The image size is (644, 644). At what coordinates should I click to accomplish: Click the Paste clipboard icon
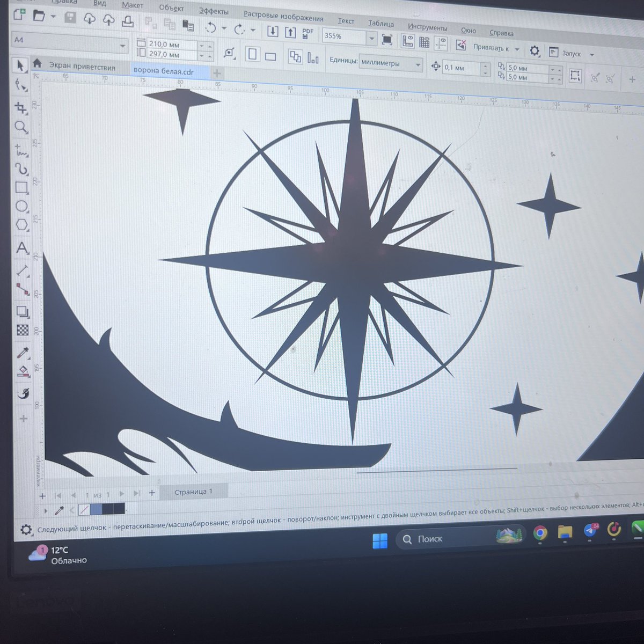[188, 25]
